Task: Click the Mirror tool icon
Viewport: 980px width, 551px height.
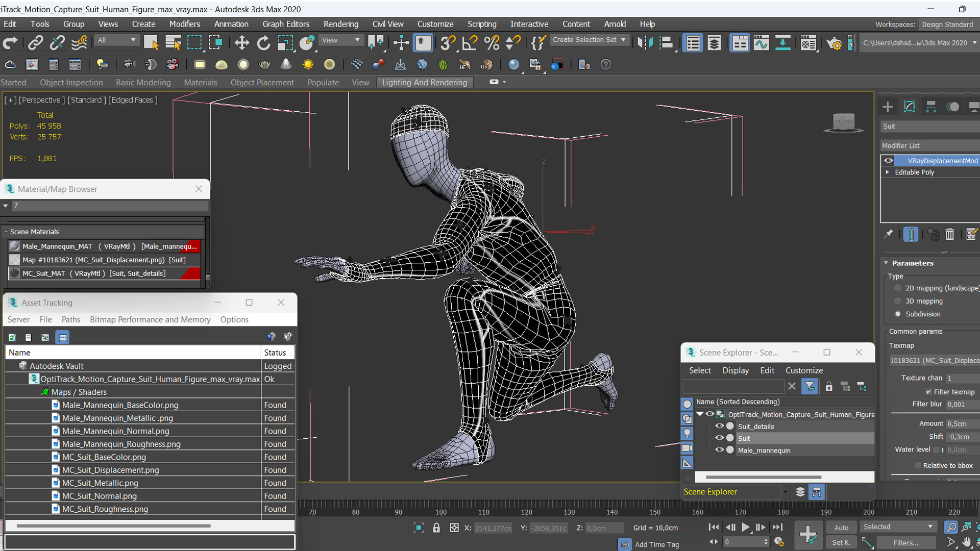Action: point(645,43)
